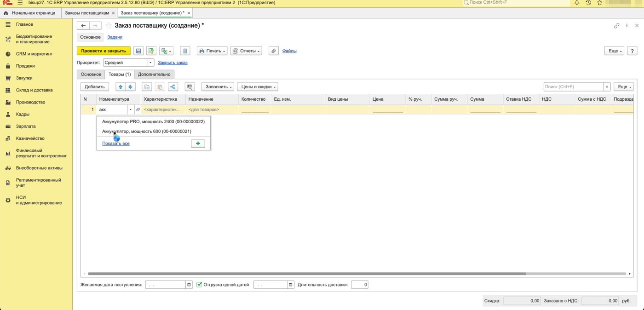Image resolution: width=644 pixels, height=310 pixels.
Task: Open the calendar for "Желаемая дата поступления"
Action: 189,285
